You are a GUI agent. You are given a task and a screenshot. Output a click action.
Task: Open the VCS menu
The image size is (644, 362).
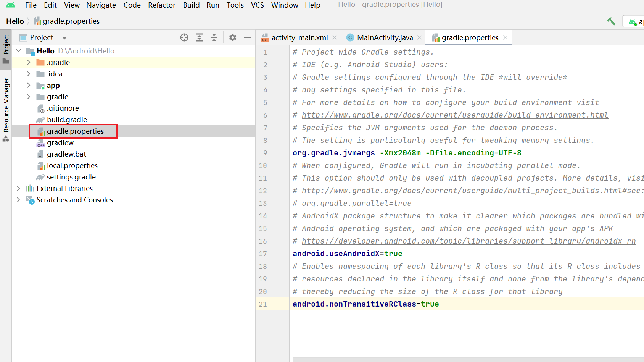tap(258, 5)
